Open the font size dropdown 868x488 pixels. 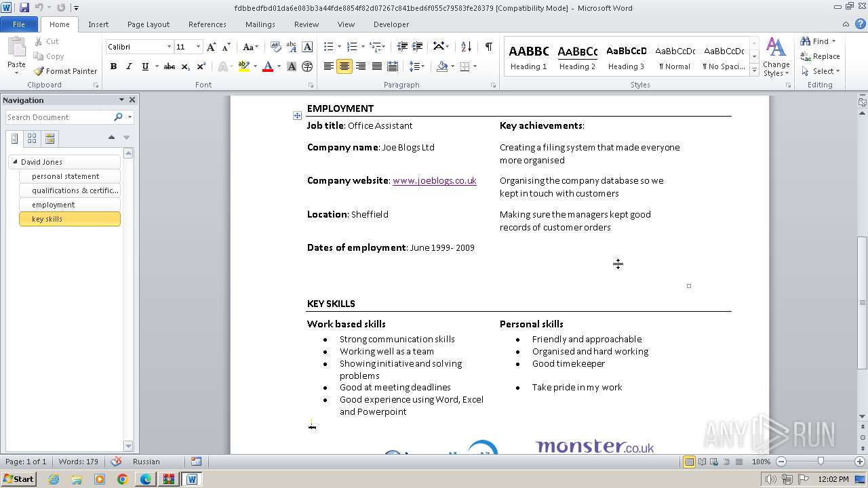pos(199,47)
